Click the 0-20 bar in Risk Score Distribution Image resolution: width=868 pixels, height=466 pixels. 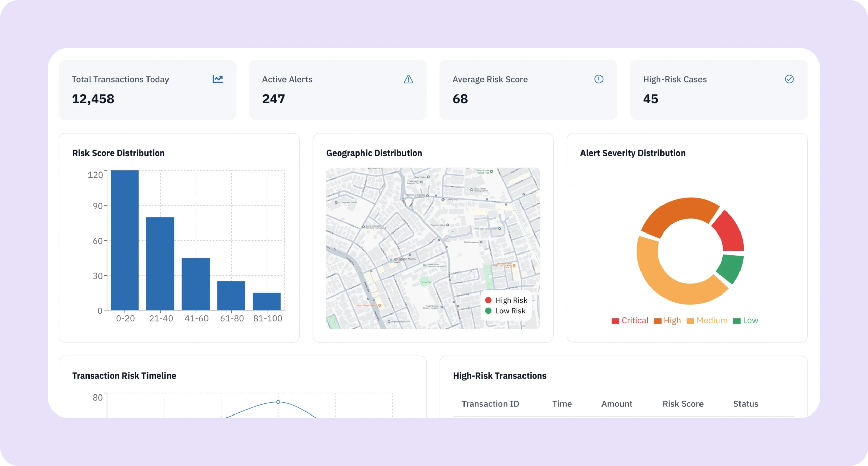click(125, 240)
